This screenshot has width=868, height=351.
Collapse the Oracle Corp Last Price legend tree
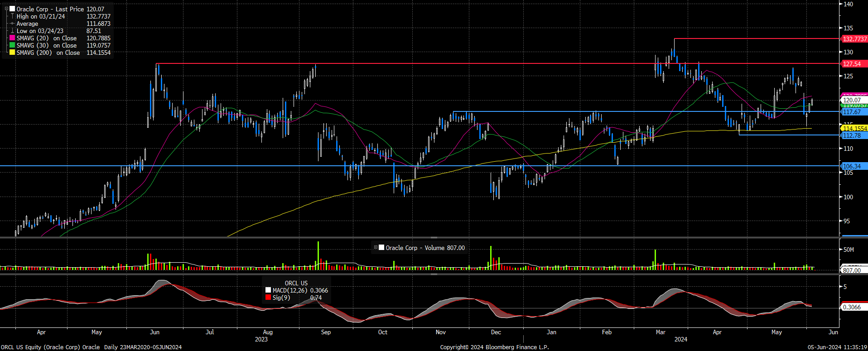[6, 9]
